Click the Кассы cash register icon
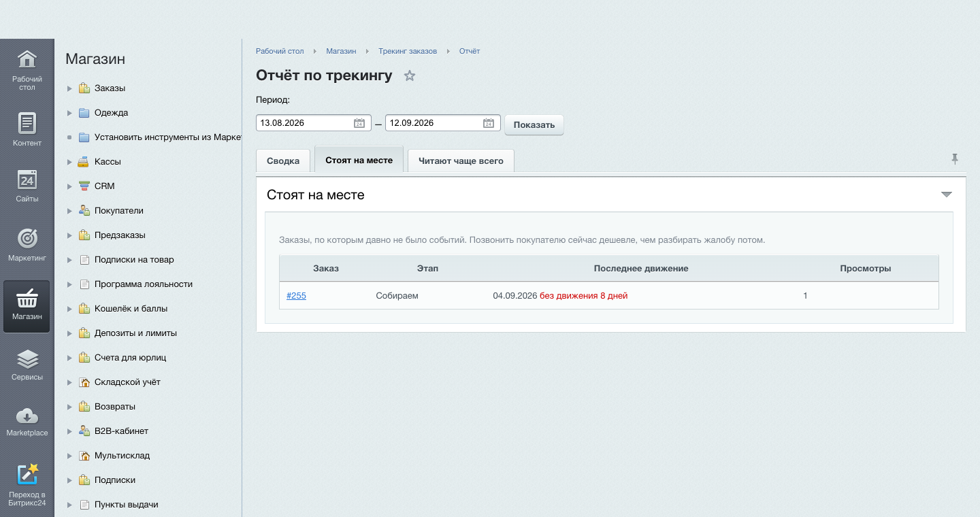The height and width of the screenshot is (517, 980). pyautogui.click(x=84, y=162)
